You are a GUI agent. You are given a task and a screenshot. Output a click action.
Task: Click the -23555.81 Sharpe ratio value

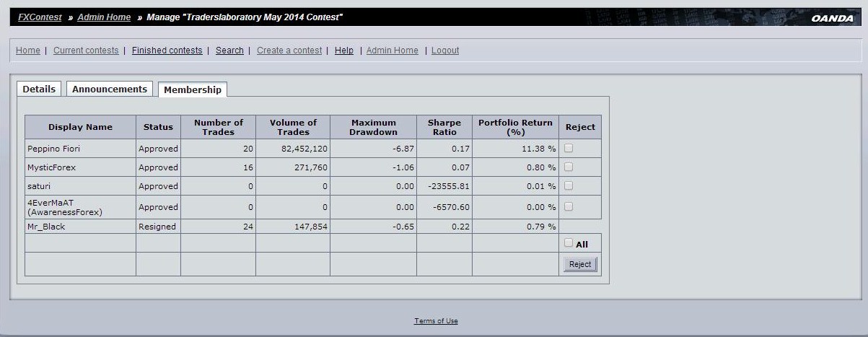point(448,186)
